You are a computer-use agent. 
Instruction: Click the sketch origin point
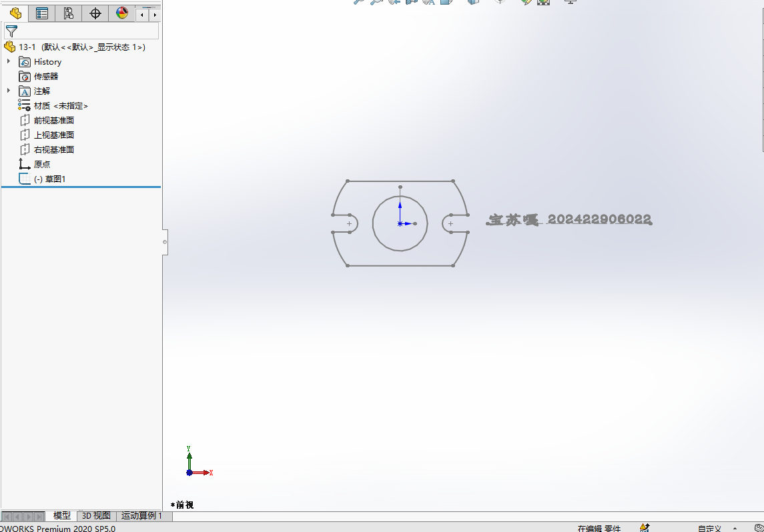tap(400, 224)
